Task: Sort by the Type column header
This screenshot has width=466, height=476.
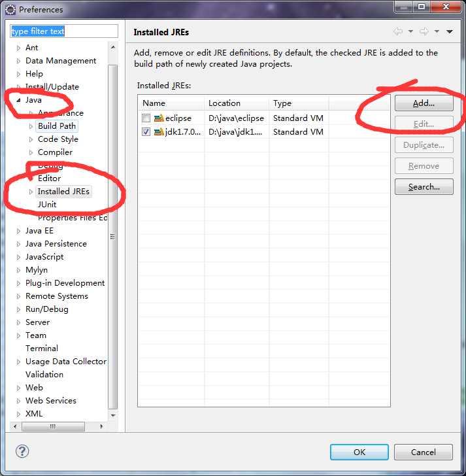Action: pos(299,103)
